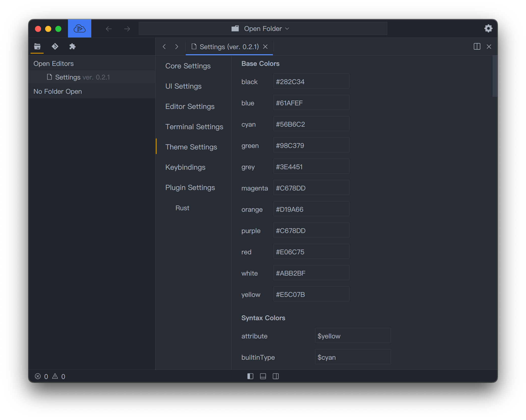Open the Keybindings settings section
The image size is (526, 420).
click(185, 167)
